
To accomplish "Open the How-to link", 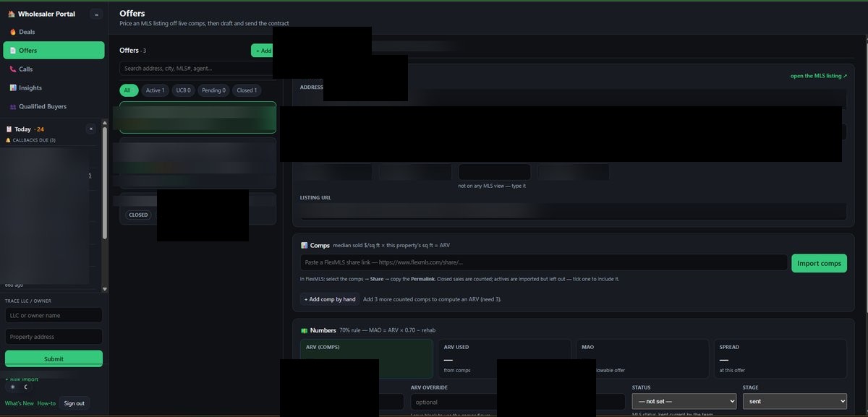I will click(x=46, y=403).
